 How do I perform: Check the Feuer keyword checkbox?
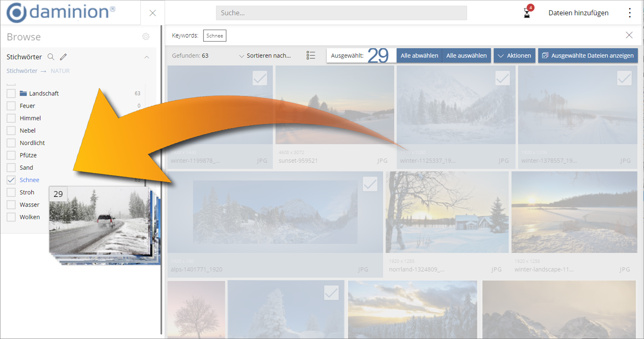point(11,106)
